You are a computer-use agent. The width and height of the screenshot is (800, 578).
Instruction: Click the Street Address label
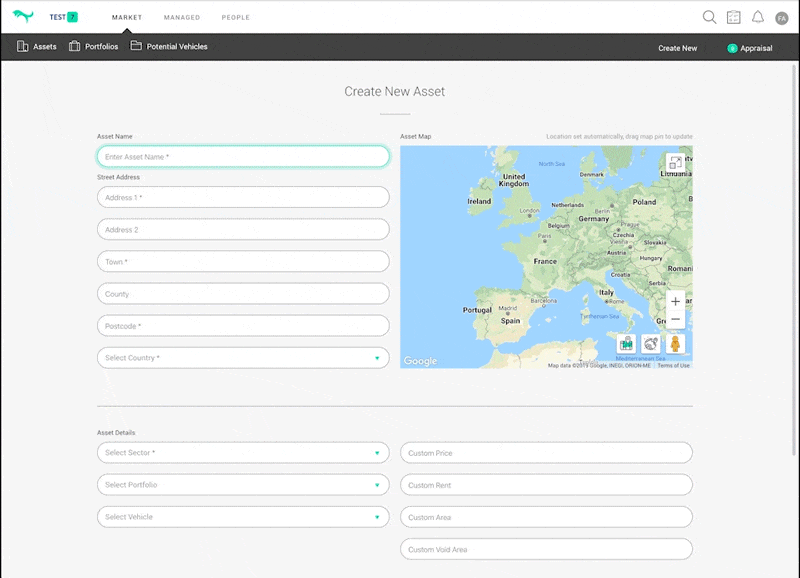[118, 177]
